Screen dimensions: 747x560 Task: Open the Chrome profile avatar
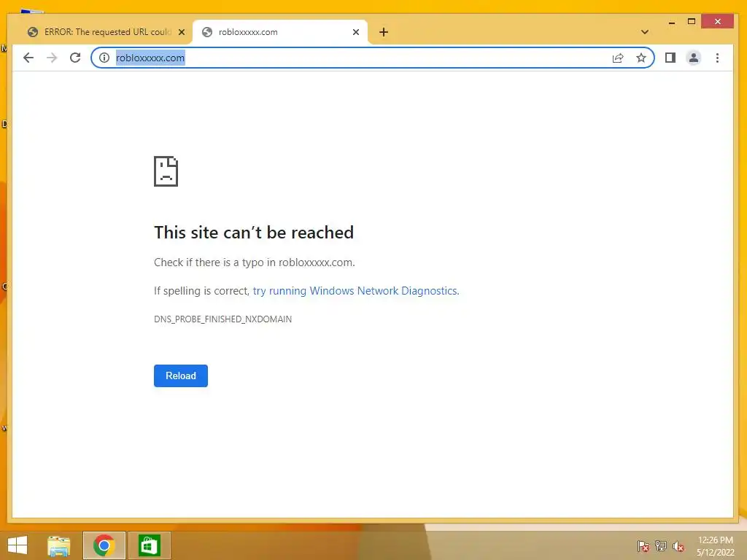[x=694, y=58]
